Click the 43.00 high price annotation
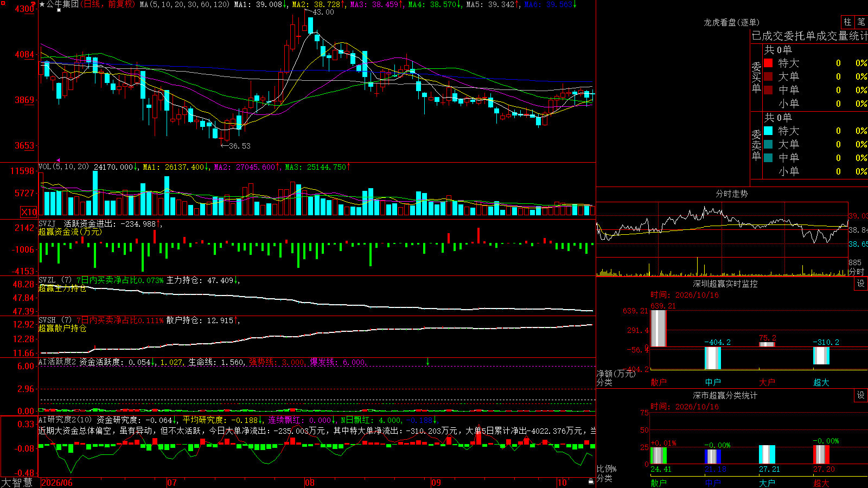 pyautogui.click(x=323, y=12)
